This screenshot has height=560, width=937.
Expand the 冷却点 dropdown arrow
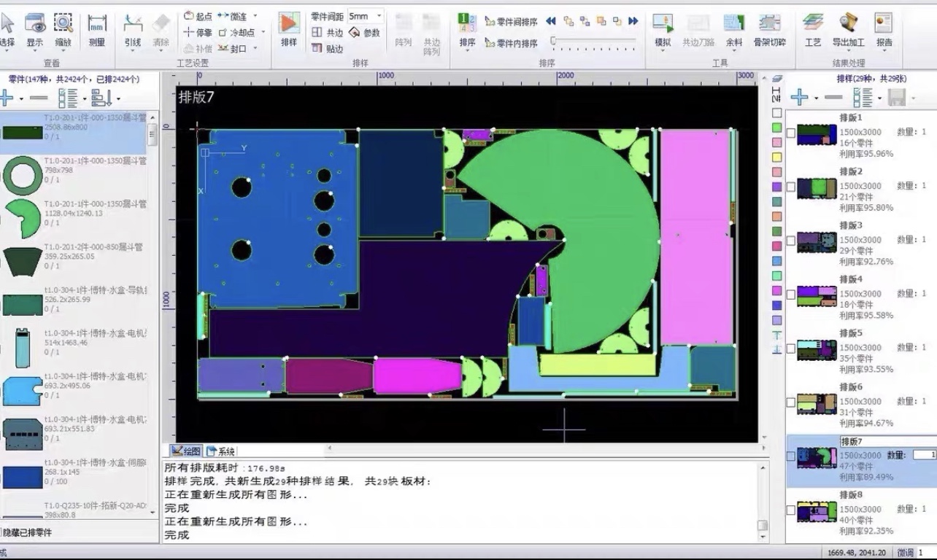pyautogui.click(x=263, y=32)
